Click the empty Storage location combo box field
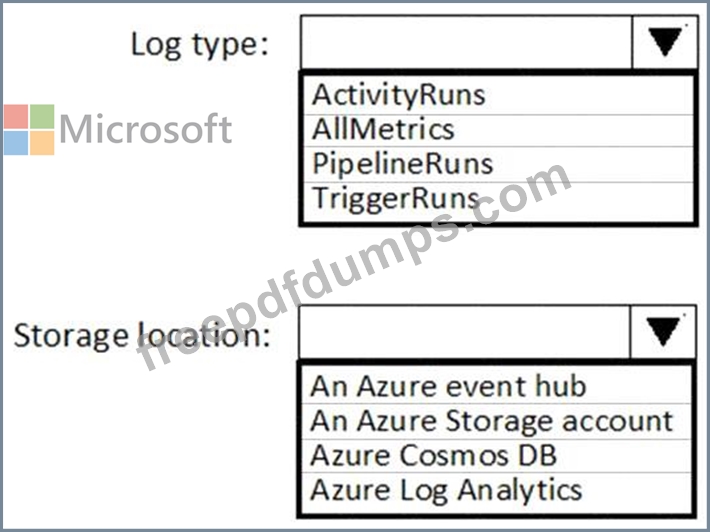Screen dimensions: 710x532 point(465,332)
